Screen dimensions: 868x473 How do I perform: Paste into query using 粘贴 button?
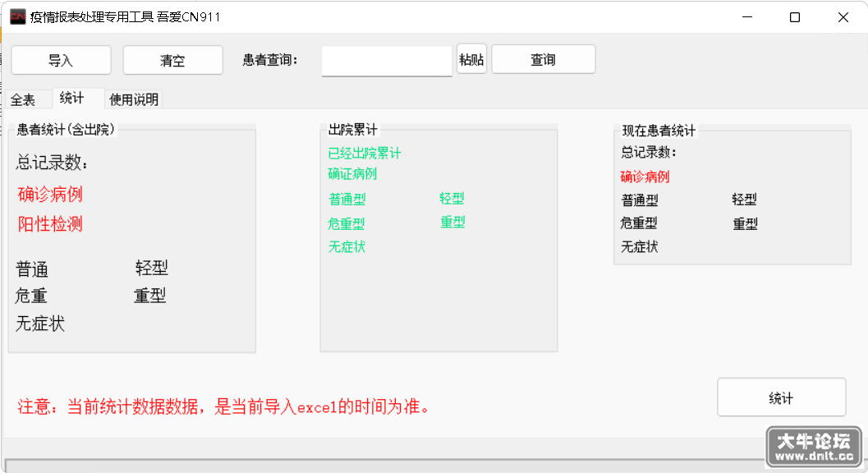[x=471, y=59]
